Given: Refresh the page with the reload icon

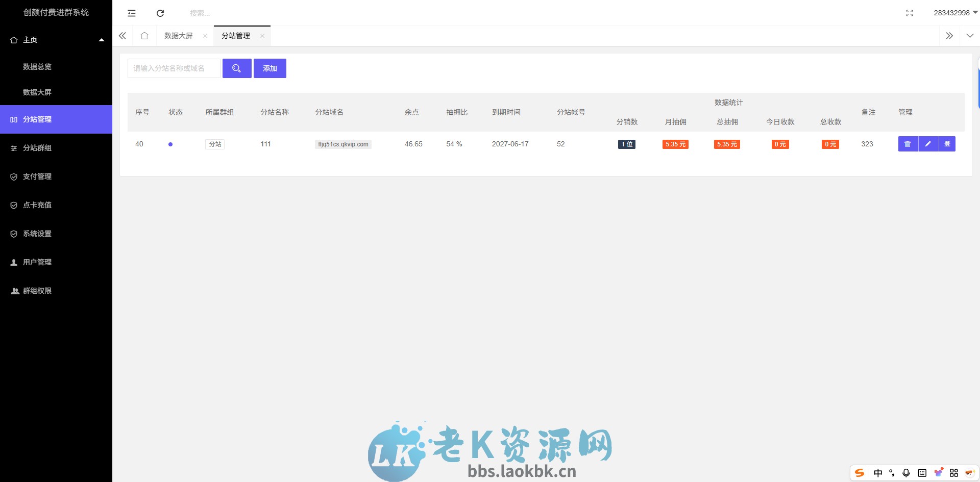Looking at the screenshot, I should (x=160, y=13).
